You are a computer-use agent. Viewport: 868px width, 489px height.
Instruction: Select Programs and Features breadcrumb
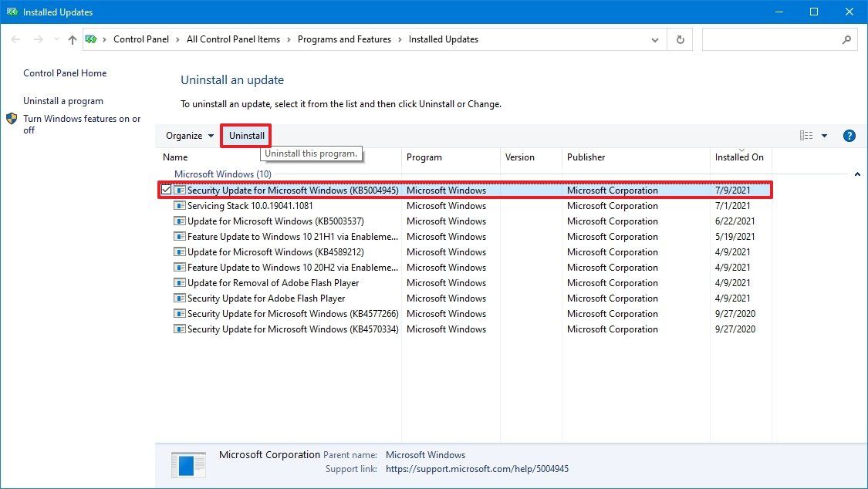pos(344,39)
